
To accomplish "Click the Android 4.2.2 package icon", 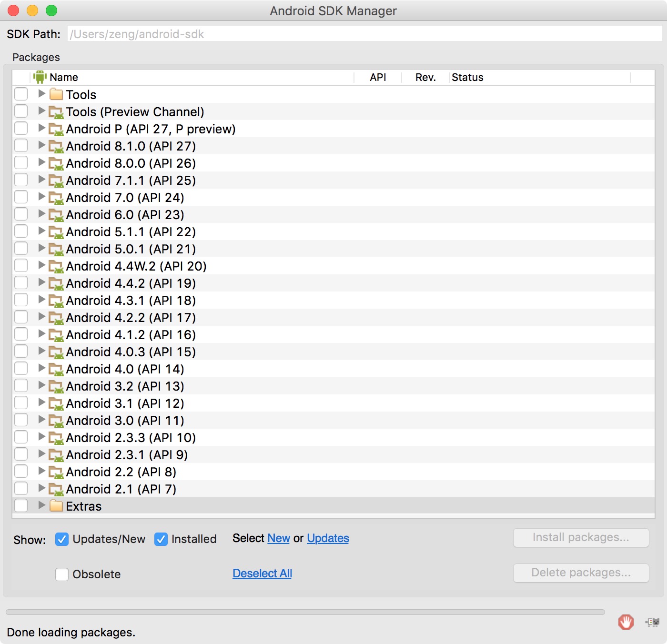I will 56,318.
